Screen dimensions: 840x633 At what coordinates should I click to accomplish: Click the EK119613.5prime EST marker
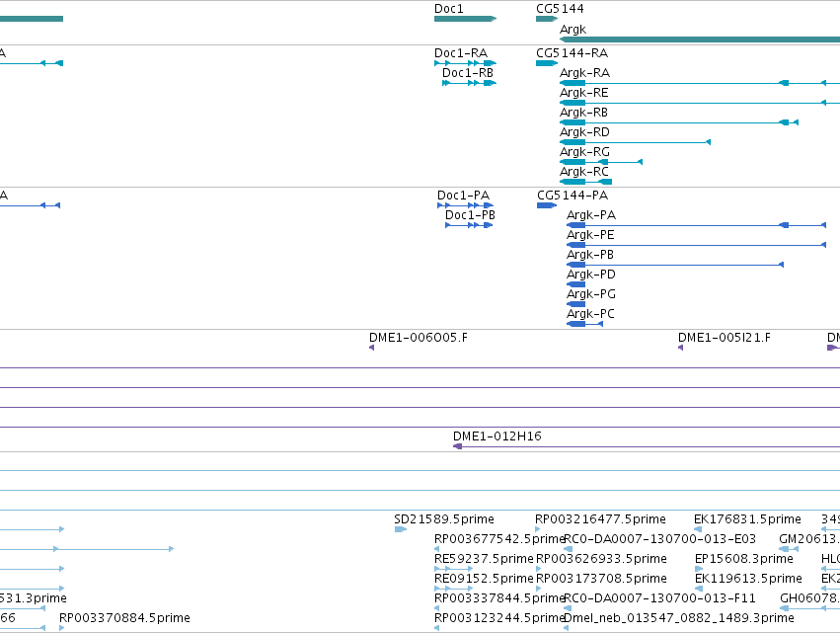click(699, 589)
